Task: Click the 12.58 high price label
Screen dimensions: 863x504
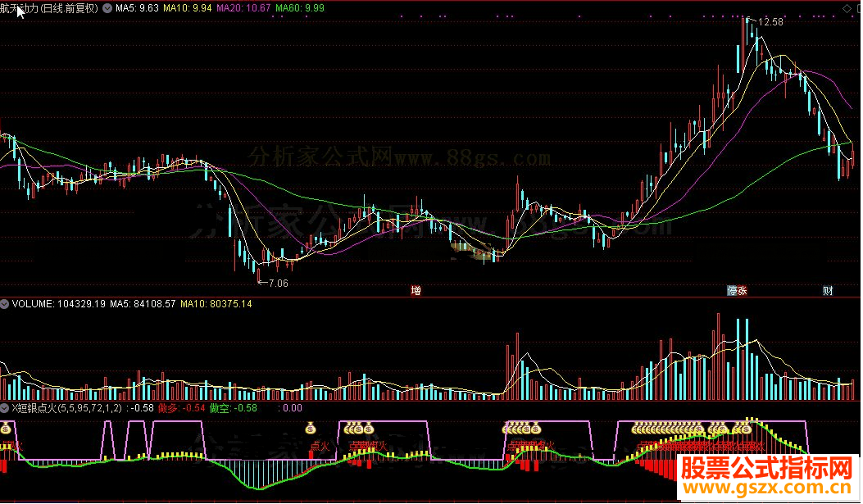Action: pos(770,22)
